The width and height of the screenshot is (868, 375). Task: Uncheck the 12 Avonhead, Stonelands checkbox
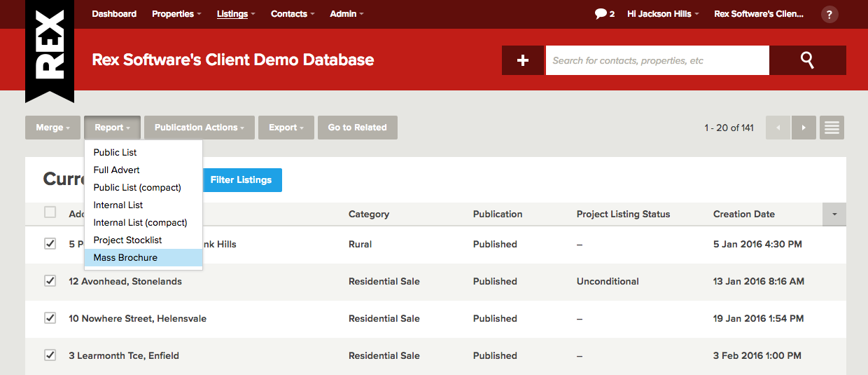[x=50, y=280]
